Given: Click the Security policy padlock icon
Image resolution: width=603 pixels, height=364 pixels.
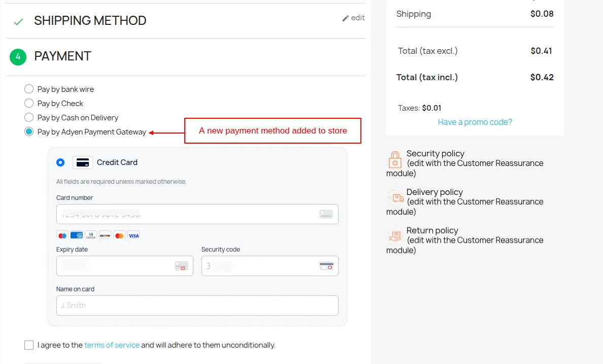Looking at the screenshot, I should click(395, 159).
